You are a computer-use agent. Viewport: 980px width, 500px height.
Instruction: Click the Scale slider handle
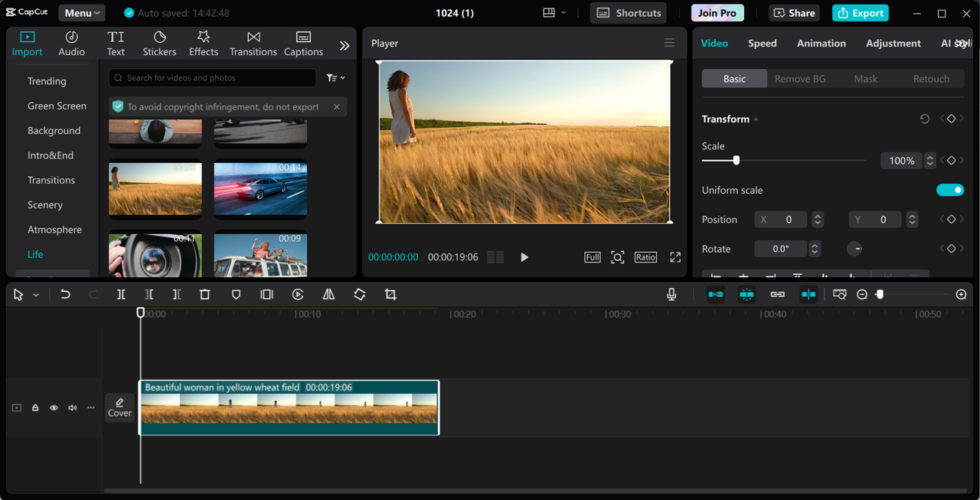[736, 161]
